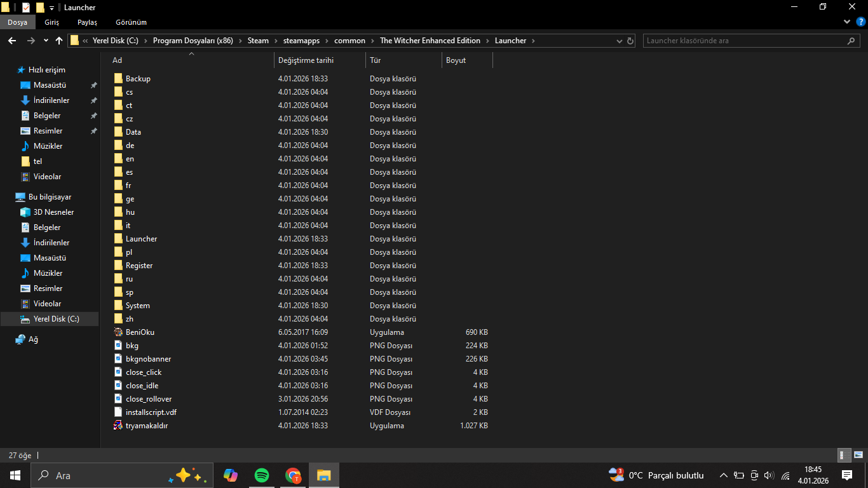This screenshot has height=488, width=868.
Task: Select the close_idle file name
Action: tap(142, 386)
